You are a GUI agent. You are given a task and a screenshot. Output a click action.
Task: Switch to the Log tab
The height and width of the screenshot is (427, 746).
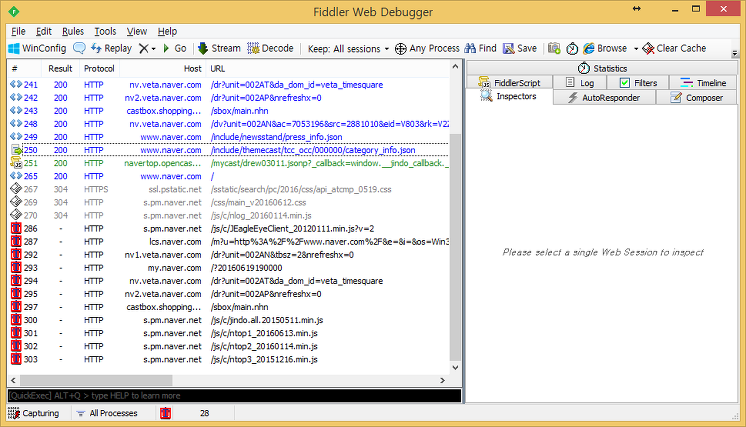[x=580, y=83]
